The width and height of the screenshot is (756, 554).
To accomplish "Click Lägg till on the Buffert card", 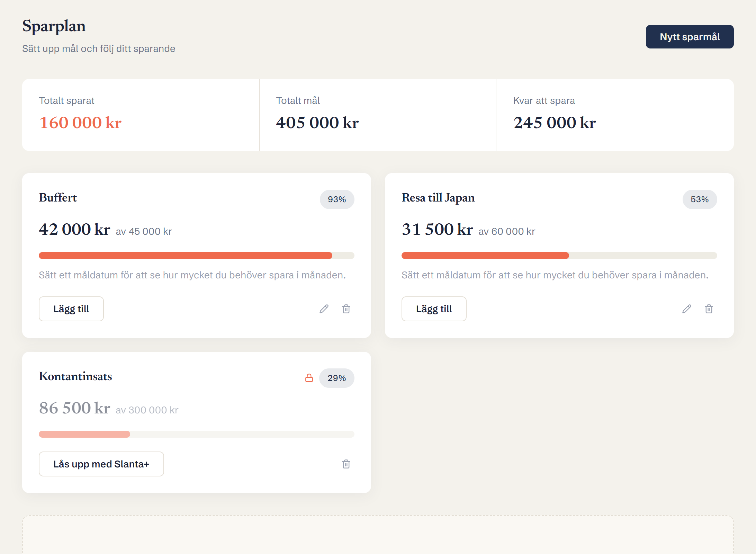I will [x=71, y=309].
